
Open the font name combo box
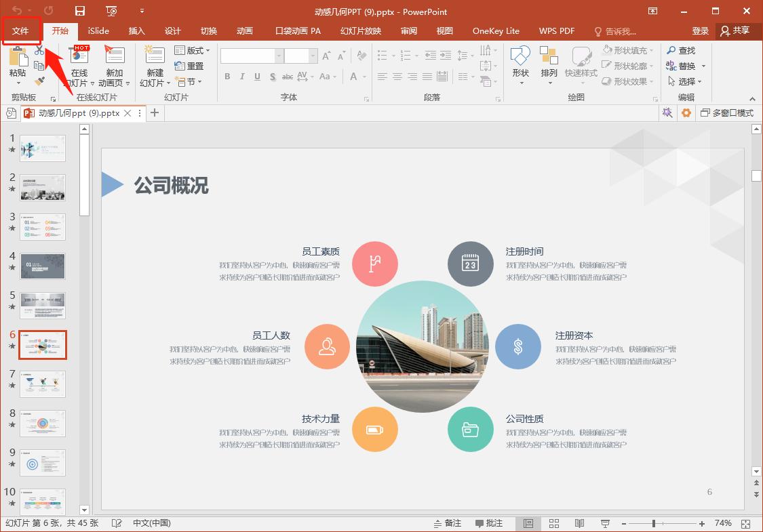pyautogui.click(x=251, y=56)
